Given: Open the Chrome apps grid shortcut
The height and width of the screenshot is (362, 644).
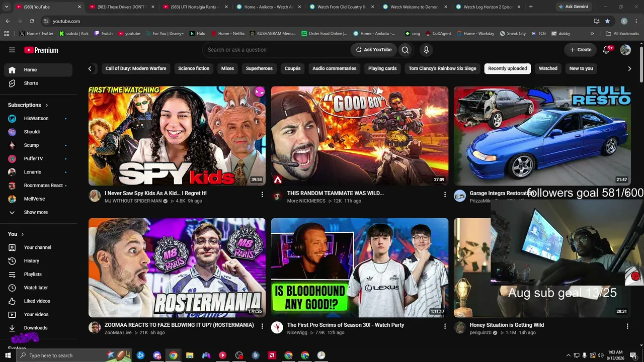Looking at the screenshot, I should [x=7, y=34].
